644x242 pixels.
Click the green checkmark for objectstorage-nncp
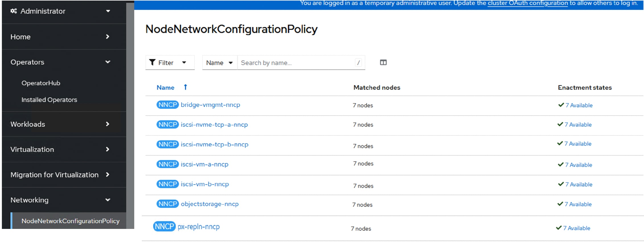coord(560,204)
